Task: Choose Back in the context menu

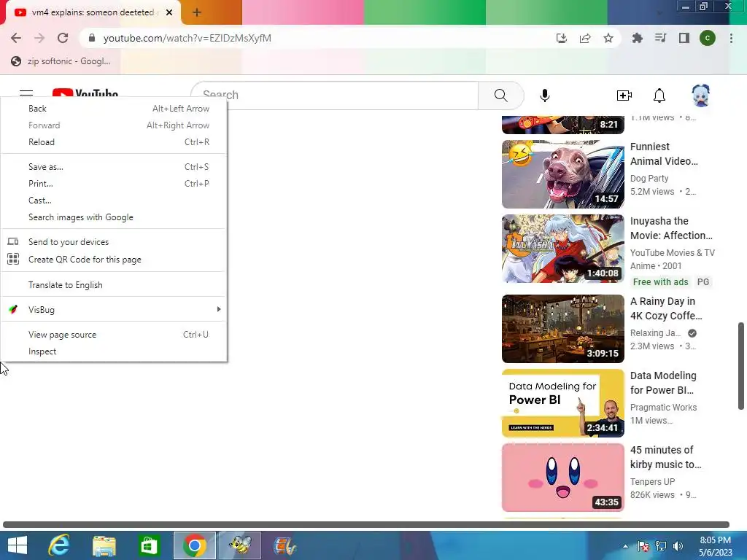Action: pos(114,109)
